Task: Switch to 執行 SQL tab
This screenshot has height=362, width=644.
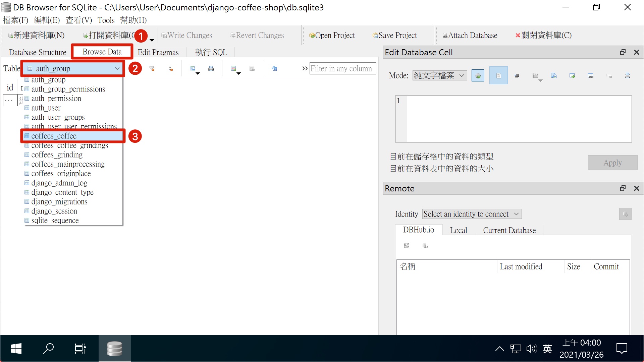Action: pos(211,52)
